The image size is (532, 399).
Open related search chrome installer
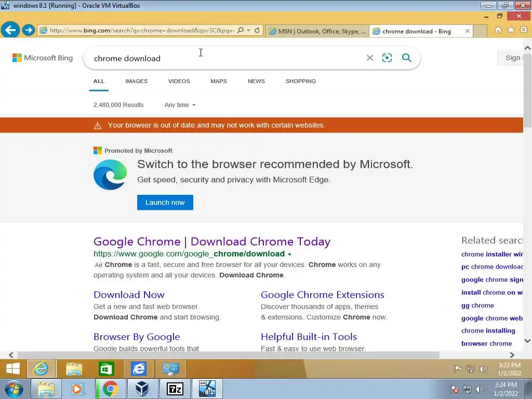(492, 254)
